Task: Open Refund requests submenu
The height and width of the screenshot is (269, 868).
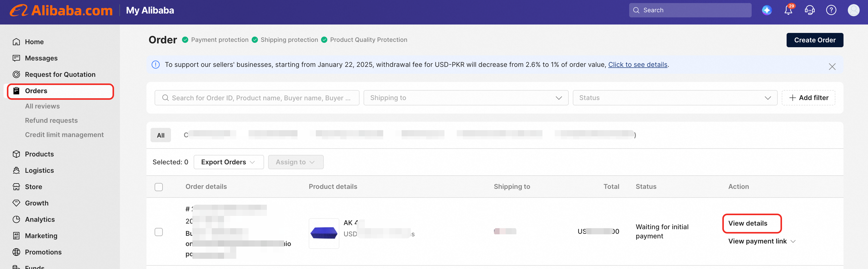Action: click(x=51, y=120)
